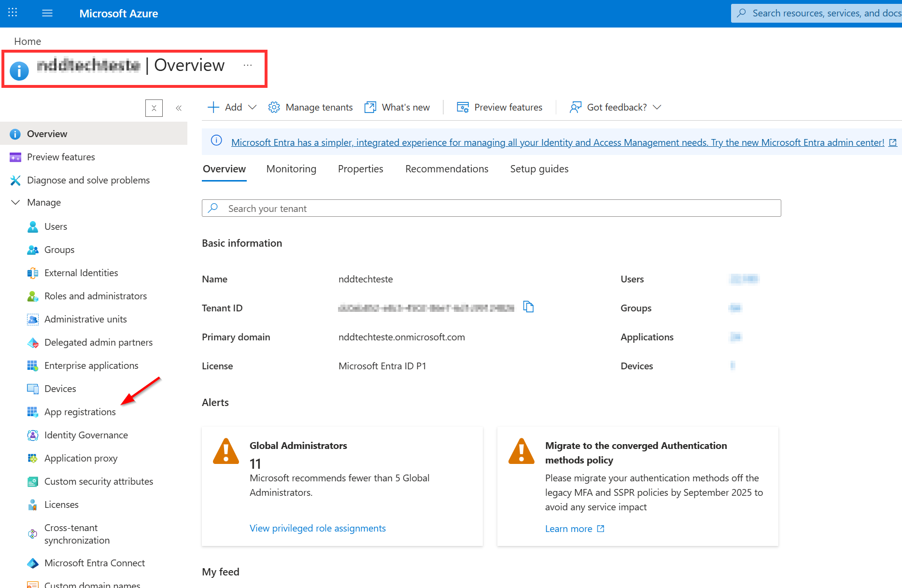
Task: Click the Home breadcrumb link
Action: pyautogui.click(x=28, y=42)
